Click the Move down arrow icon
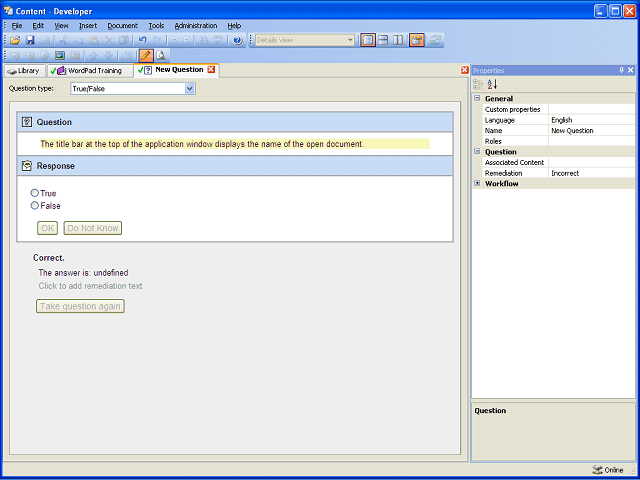The height and width of the screenshot is (480, 640). pyautogui.click(x=108, y=55)
